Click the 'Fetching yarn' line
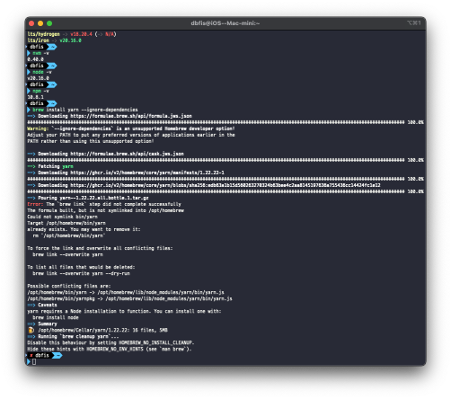Viewport: 451px width, 399px height. pyautogui.click(x=50, y=166)
